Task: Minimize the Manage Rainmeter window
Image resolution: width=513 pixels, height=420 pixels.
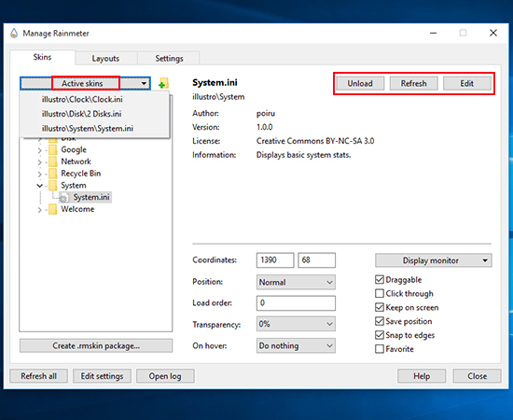Action: click(433, 33)
